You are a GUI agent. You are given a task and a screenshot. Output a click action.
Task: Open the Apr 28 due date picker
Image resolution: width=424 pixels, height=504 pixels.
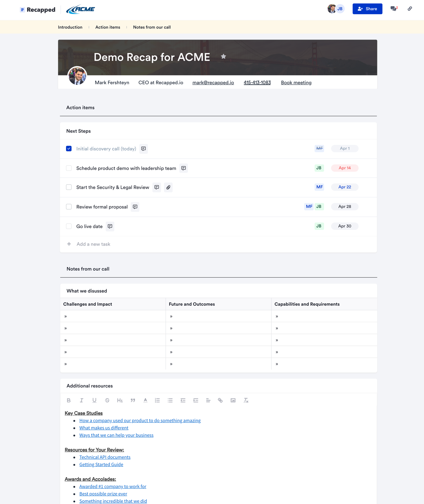345,207
